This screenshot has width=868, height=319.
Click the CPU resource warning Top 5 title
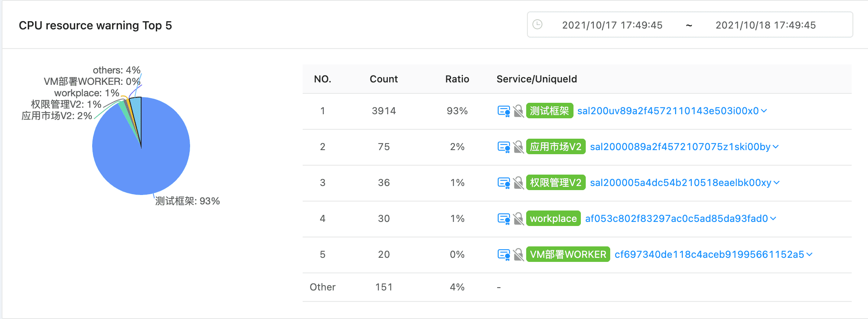coord(95,25)
